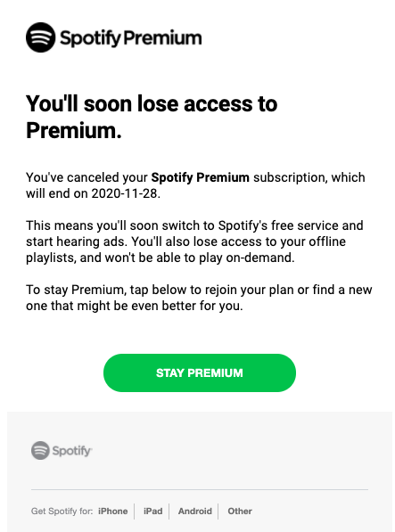
Task: Click the green STAY PREMIUM button
Action: pyautogui.click(x=200, y=372)
